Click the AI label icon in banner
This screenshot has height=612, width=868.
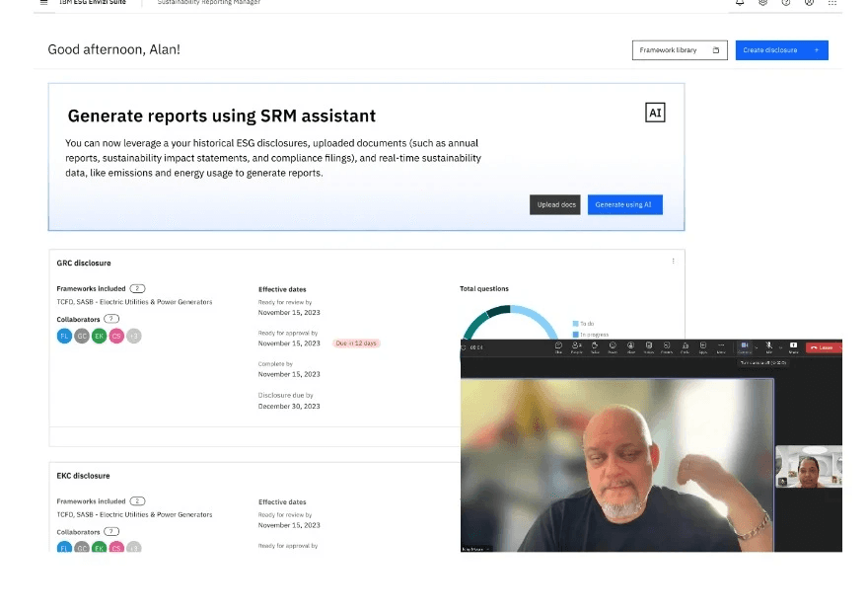[x=655, y=113]
